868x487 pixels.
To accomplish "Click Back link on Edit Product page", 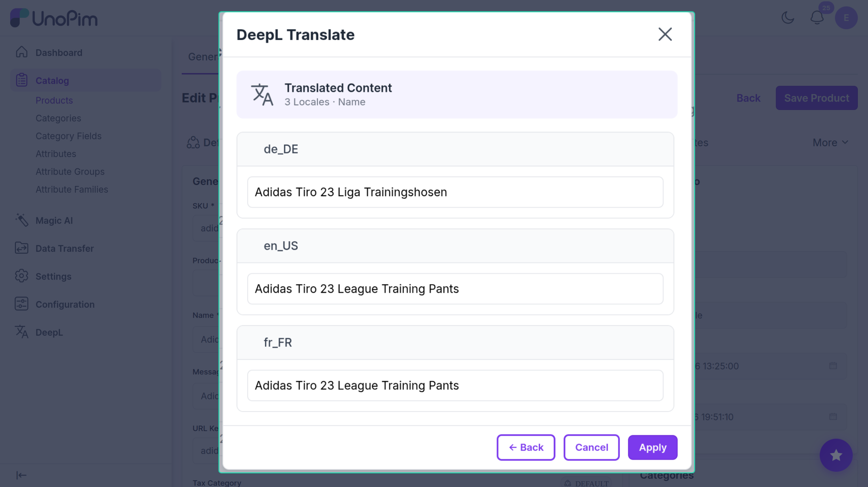I will (748, 98).
